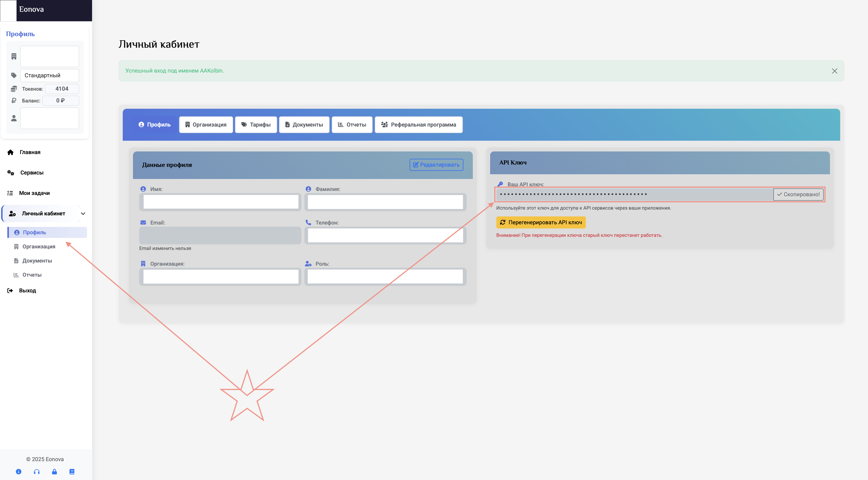This screenshot has width=868, height=480.
Task: Click the masked API key field
Action: point(635,194)
